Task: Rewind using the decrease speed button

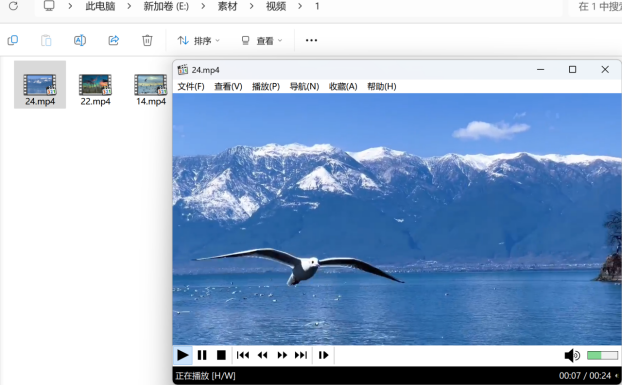Action: click(x=263, y=355)
